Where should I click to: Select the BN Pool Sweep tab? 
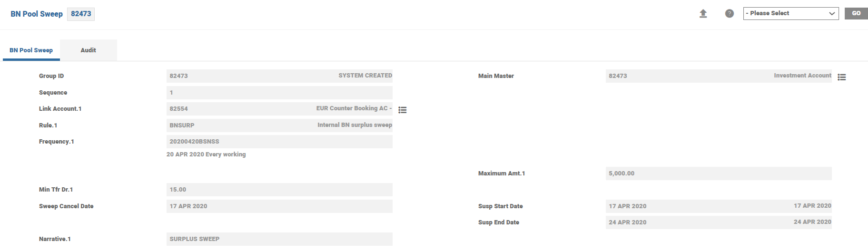[31, 50]
